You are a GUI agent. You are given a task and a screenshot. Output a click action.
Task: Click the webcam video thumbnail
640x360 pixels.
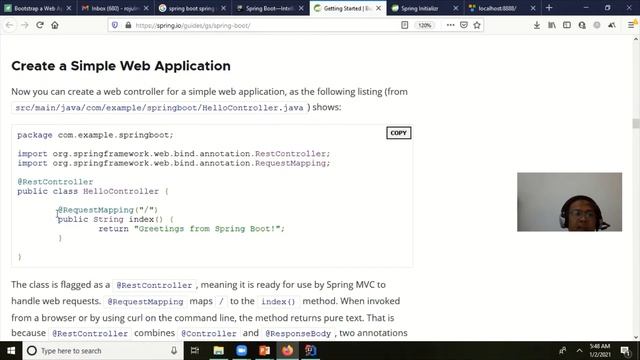[x=569, y=202]
